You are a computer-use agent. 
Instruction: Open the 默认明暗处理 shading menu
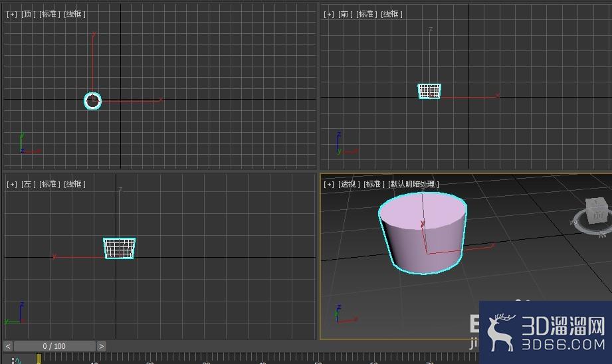pos(414,184)
